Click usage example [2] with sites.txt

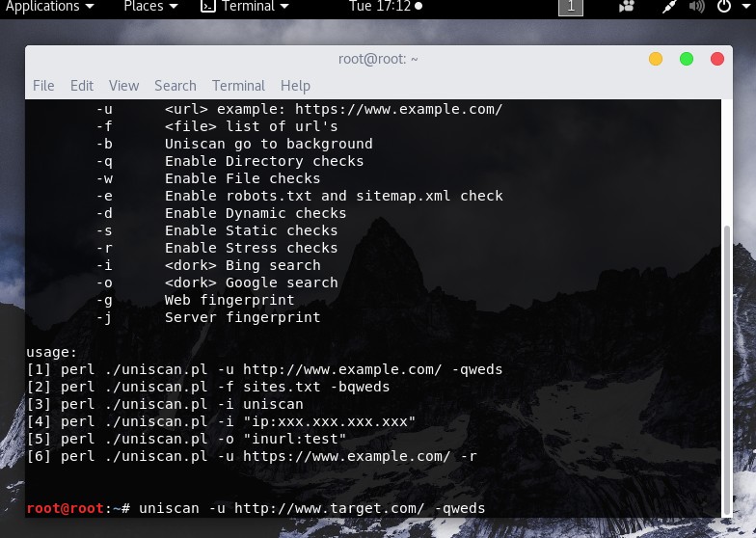208,388
